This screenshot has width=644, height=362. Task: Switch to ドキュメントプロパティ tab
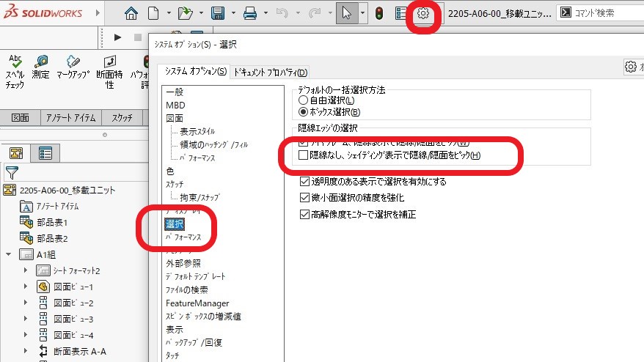click(270, 72)
